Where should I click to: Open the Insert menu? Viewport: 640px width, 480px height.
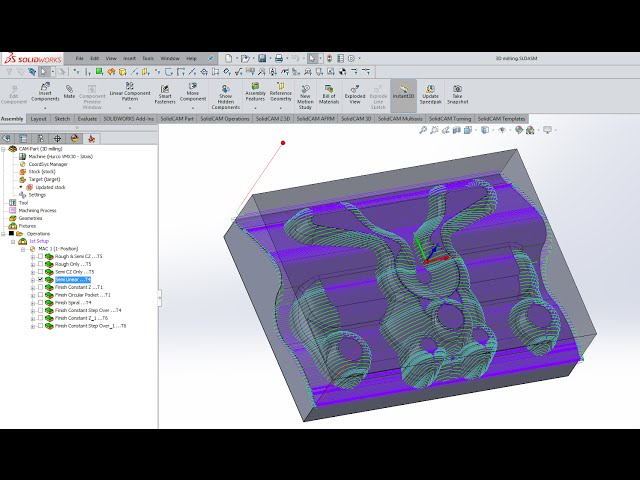click(129, 58)
